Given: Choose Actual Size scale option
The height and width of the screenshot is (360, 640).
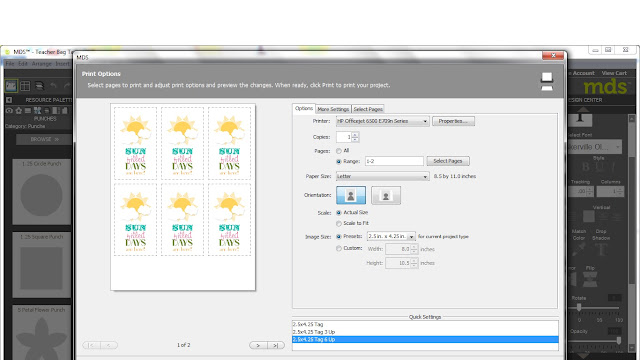Looking at the screenshot, I should (x=338, y=213).
